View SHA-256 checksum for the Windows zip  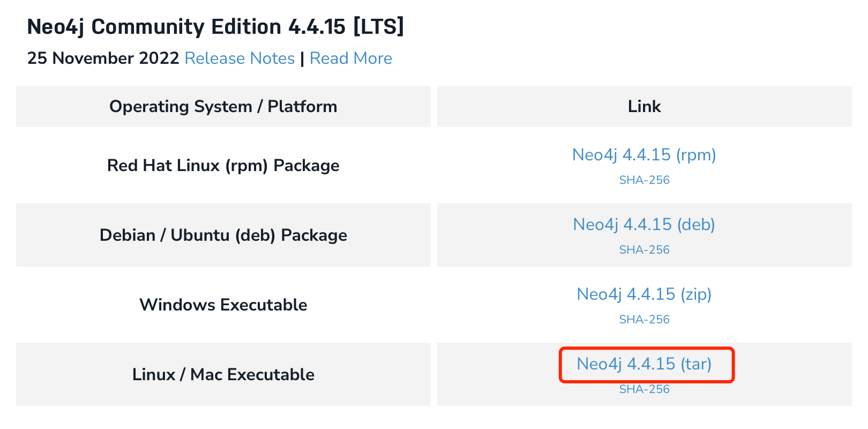coord(643,320)
